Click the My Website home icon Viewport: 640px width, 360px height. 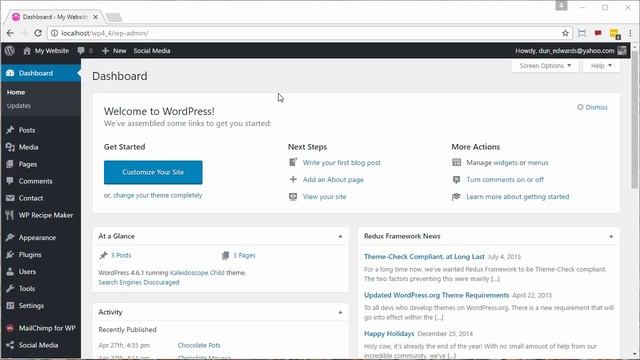27,51
